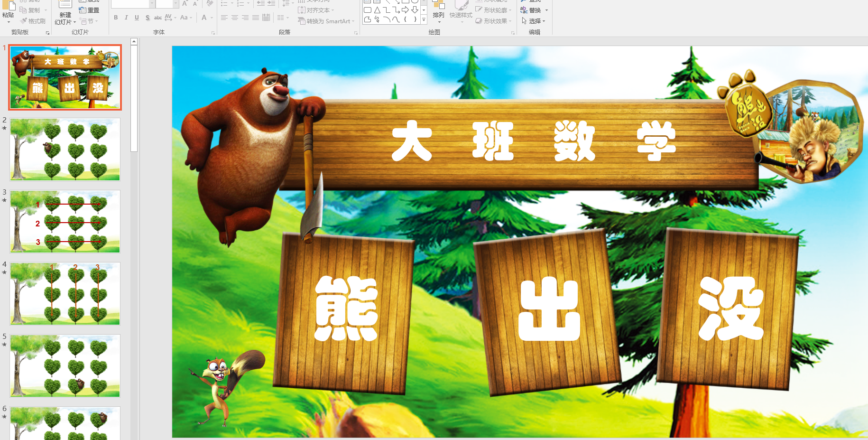Center the text alignment

point(235,18)
